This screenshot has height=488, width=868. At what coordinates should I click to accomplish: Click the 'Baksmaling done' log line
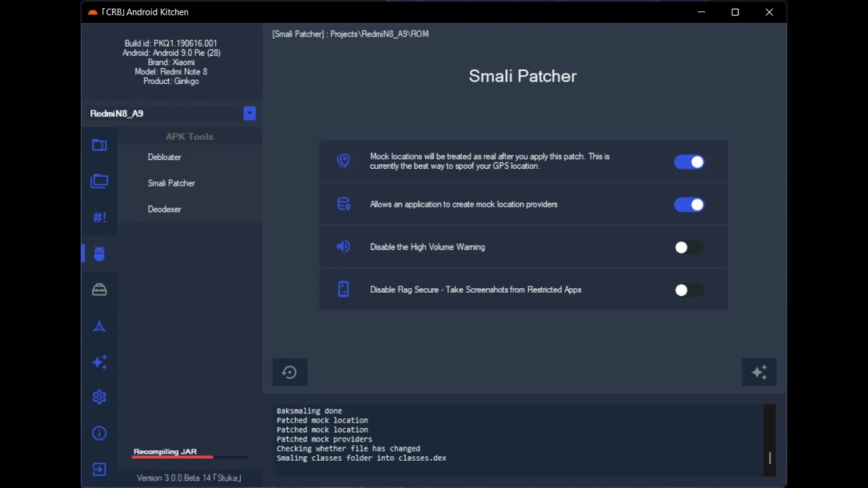click(x=309, y=411)
